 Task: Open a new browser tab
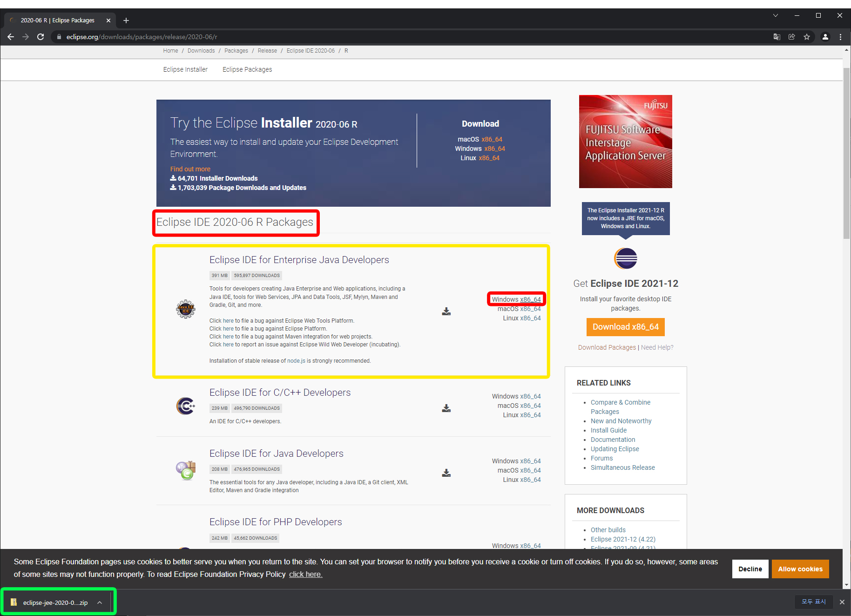(x=126, y=20)
